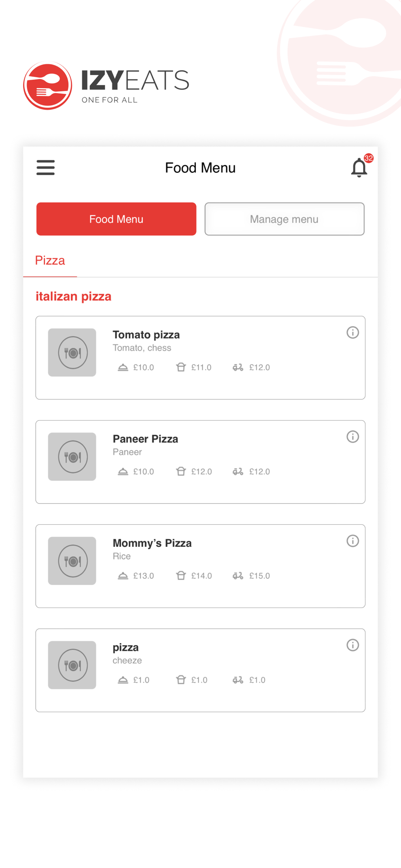
Task: Show info for Mommy's Pizza
Action: point(352,541)
